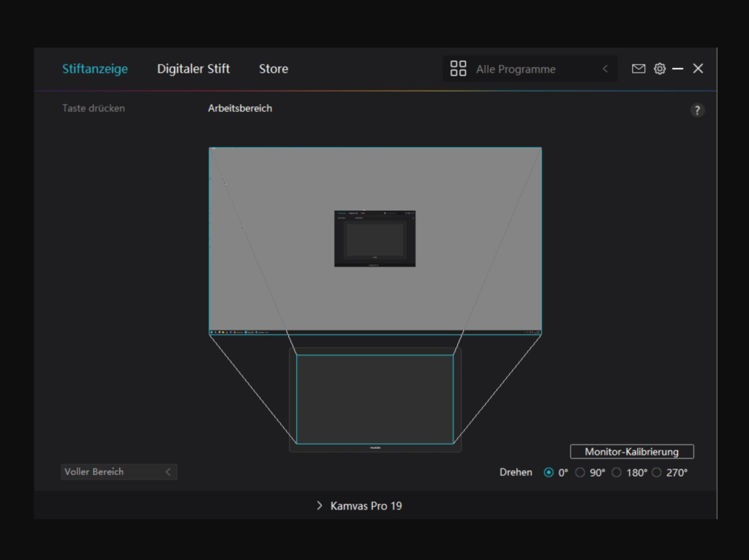
Task: Expand the Alle Programme dropdown
Action: tap(605, 68)
